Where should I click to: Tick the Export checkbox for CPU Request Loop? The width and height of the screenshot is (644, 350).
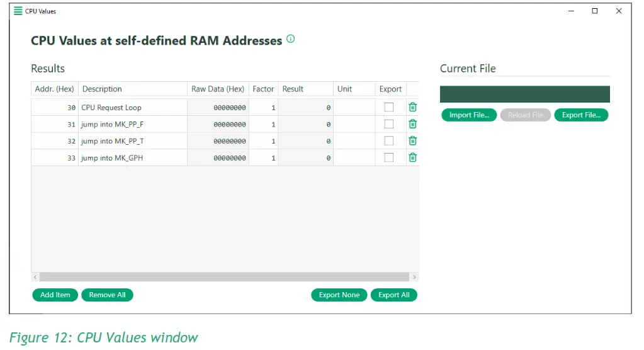(388, 107)
